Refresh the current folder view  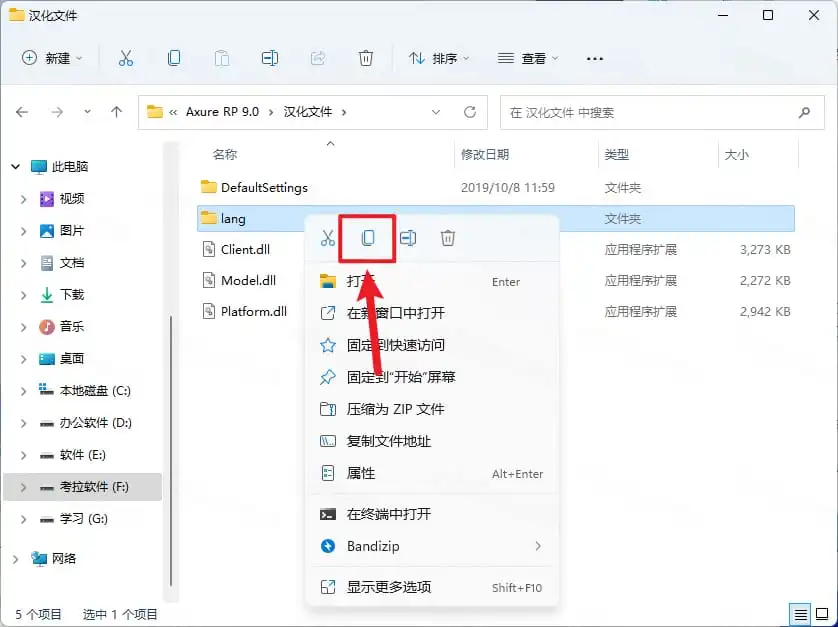tap(470, 112)
